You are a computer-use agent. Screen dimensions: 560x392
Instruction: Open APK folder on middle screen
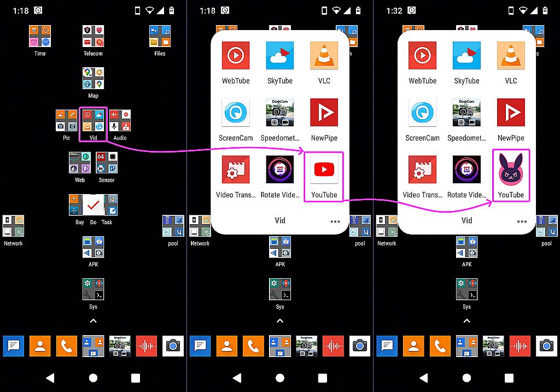tap(280, 247)
